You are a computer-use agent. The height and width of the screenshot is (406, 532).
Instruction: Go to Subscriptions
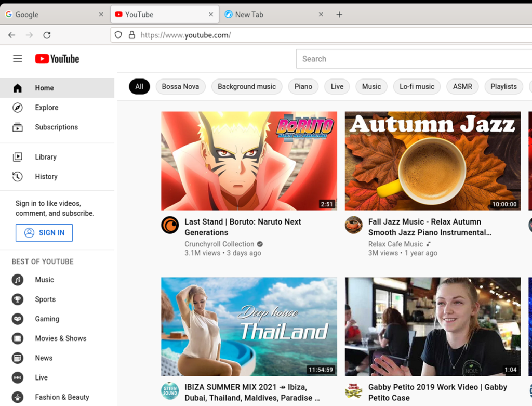56,127
